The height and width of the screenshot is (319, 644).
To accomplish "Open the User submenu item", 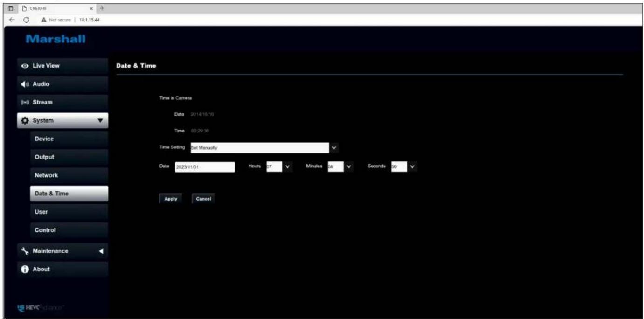I will point(69,212).
